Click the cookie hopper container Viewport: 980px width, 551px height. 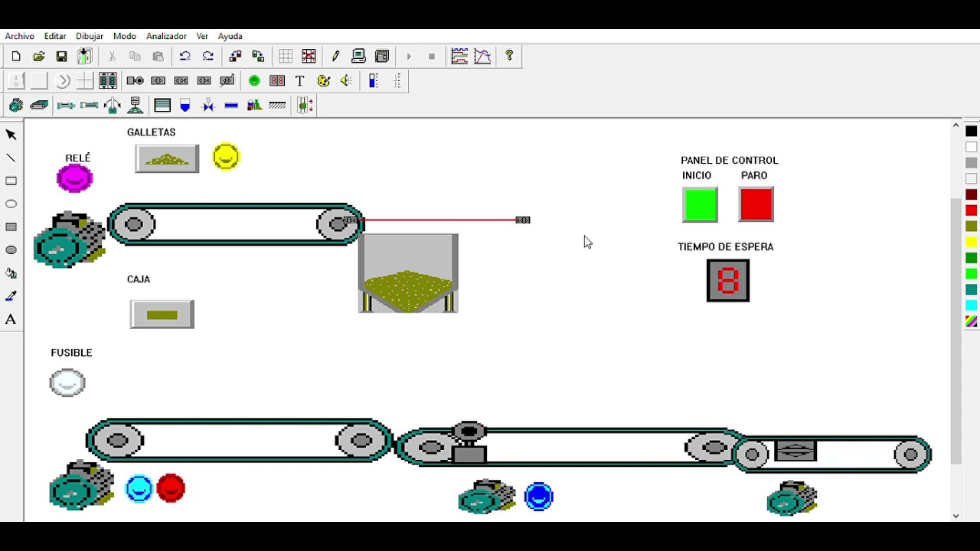coord(408,273)
